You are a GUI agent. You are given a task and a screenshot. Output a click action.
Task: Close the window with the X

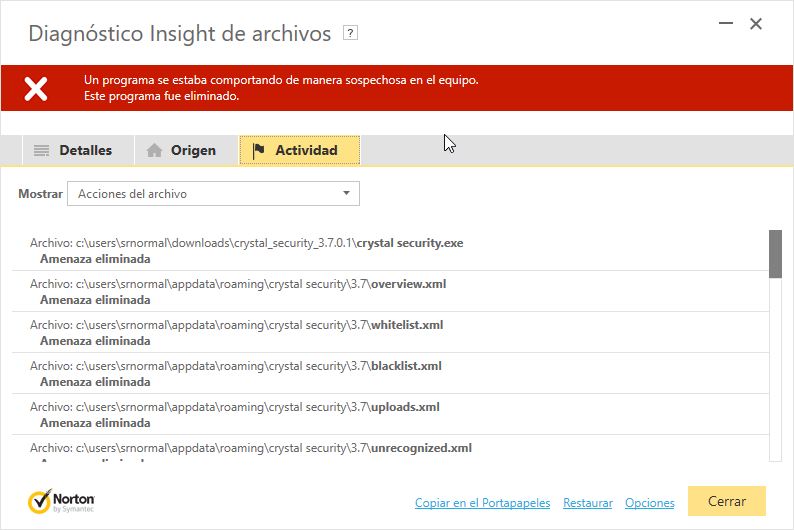(756, 24)
